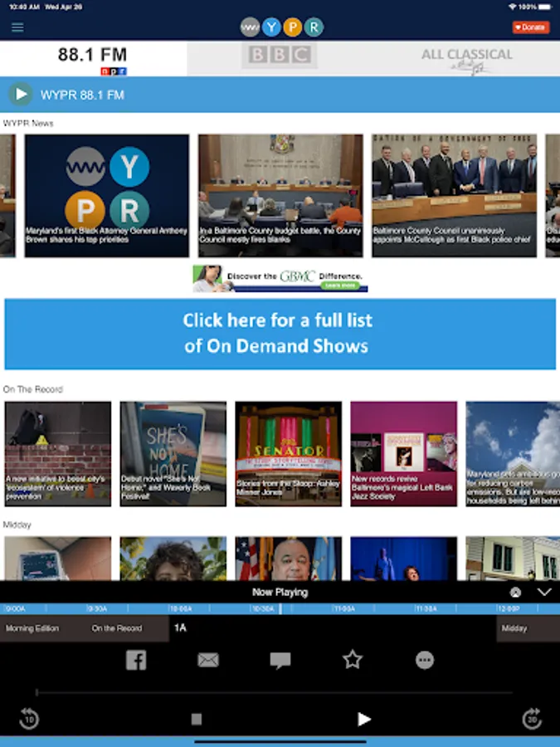560x747 pixels.
Task: Click the WYPR News section label
Action: 28,124
